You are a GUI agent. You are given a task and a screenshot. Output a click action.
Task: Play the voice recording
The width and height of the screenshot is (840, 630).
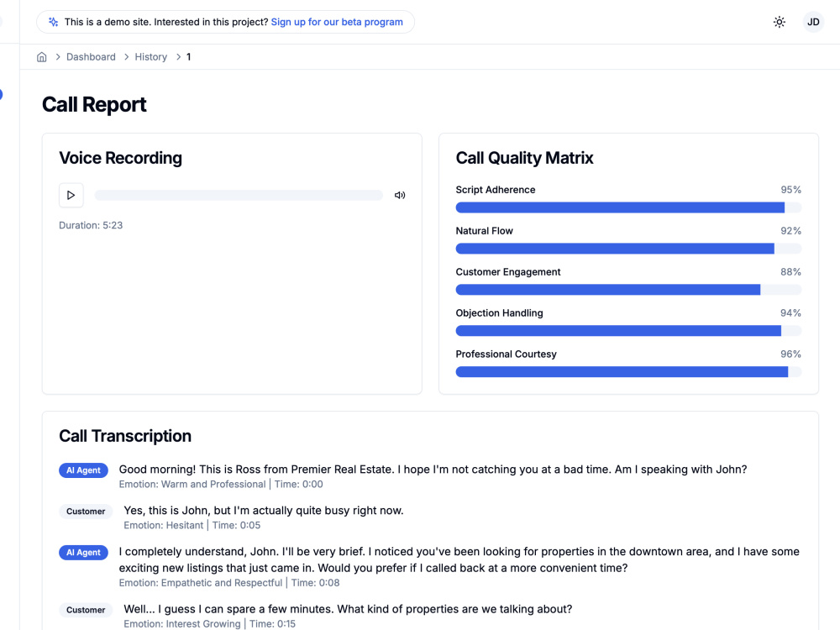(71, 195)
